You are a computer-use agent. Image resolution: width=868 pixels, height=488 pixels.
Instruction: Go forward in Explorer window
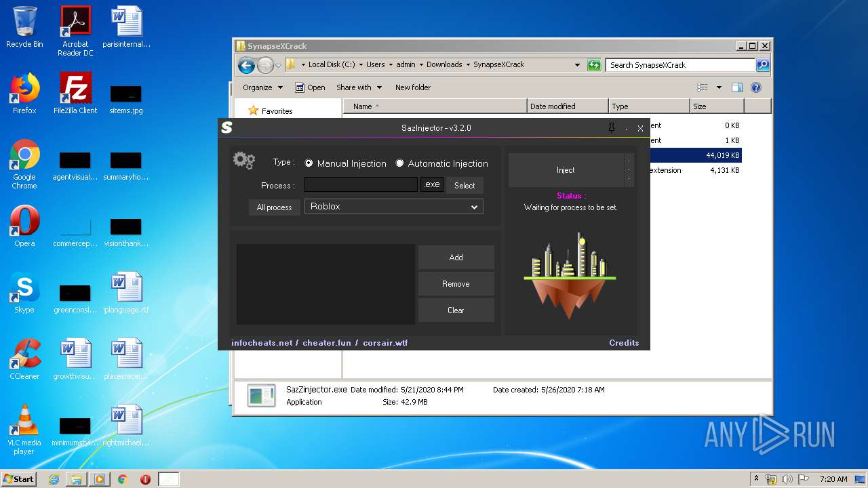point(265,65)
